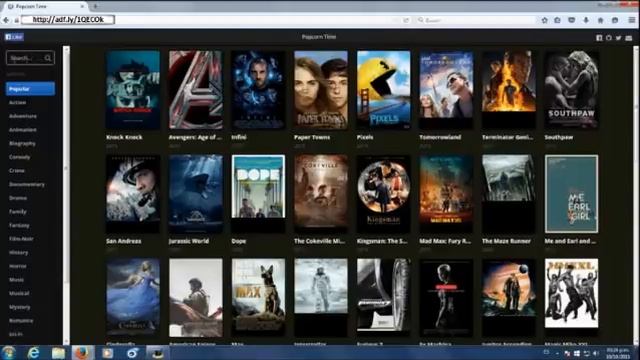Open the Terminator Genisys poster
Viewport: 640px width, 360px height.
tap(509, 89)
